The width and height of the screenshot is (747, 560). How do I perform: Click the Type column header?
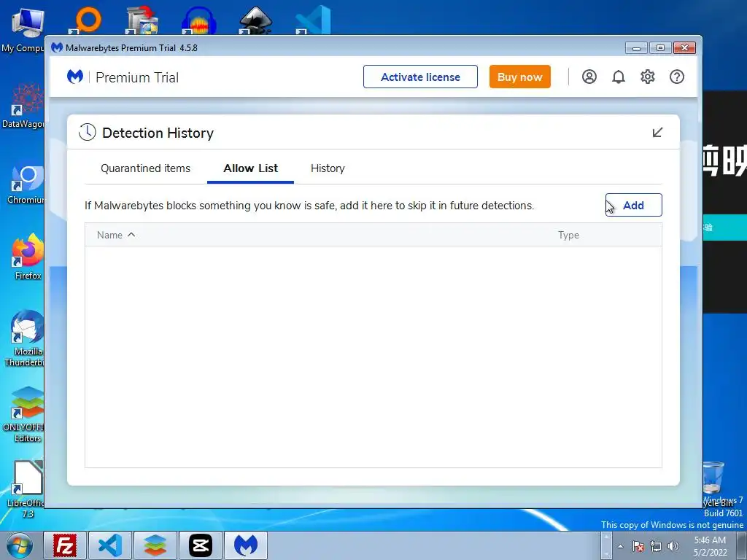[x=568, y=235]
